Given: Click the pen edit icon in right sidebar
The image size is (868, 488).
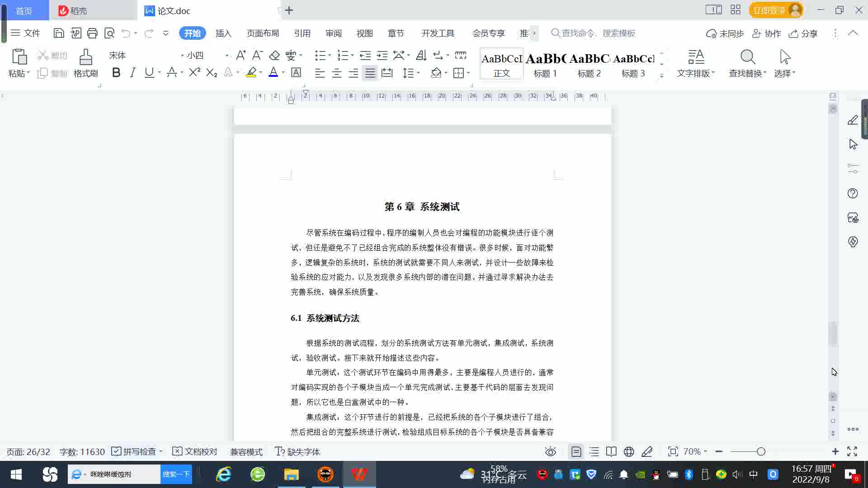Looking at the screenshot, I should (853, 120).
